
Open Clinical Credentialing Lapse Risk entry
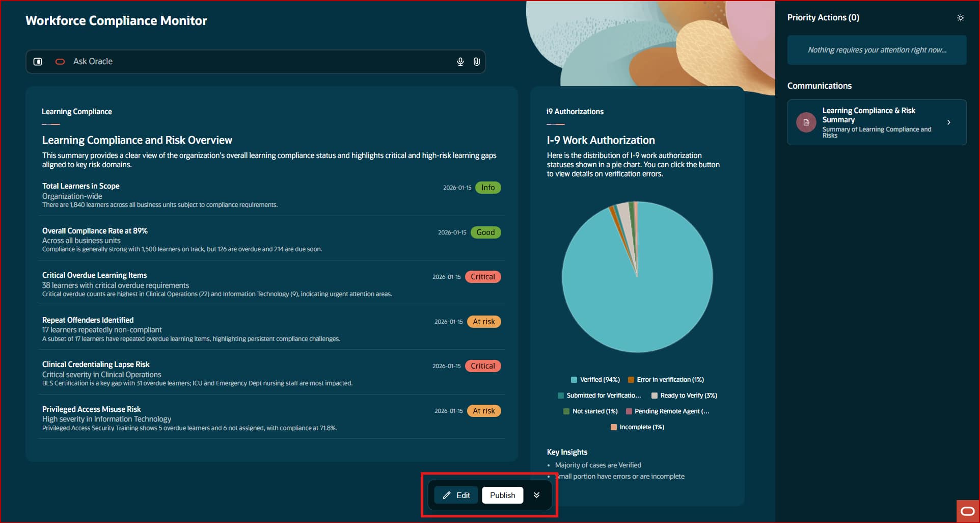[x=271, y=373]
